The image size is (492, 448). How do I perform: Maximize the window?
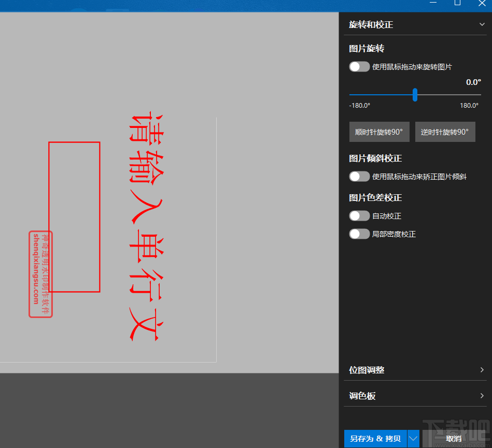(457, 3)
